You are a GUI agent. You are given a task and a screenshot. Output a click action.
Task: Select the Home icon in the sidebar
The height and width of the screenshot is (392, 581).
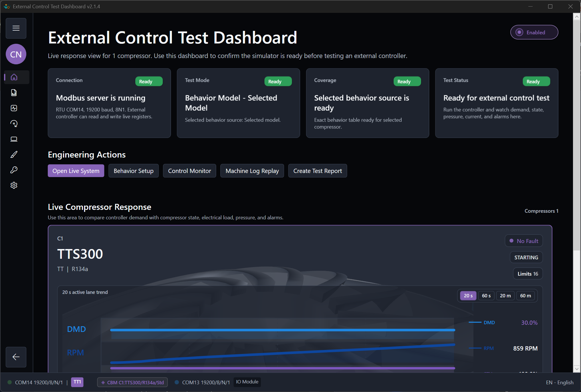14,77
